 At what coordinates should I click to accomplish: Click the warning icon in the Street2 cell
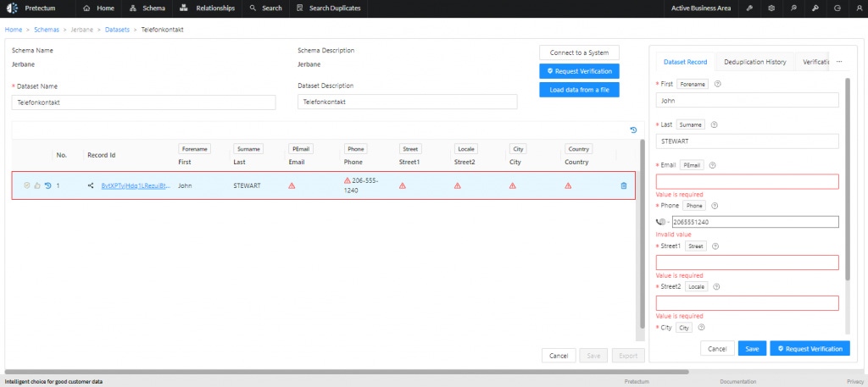click(x=457, y=185)
